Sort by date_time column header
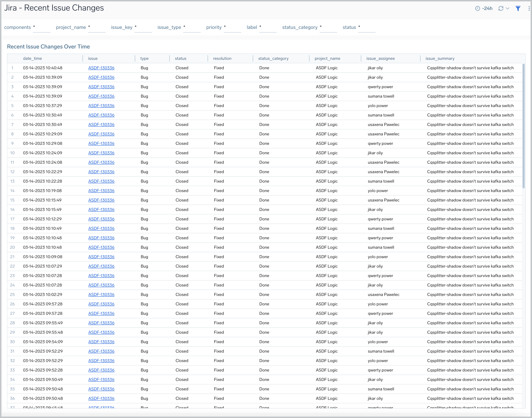 click(33, 58)
